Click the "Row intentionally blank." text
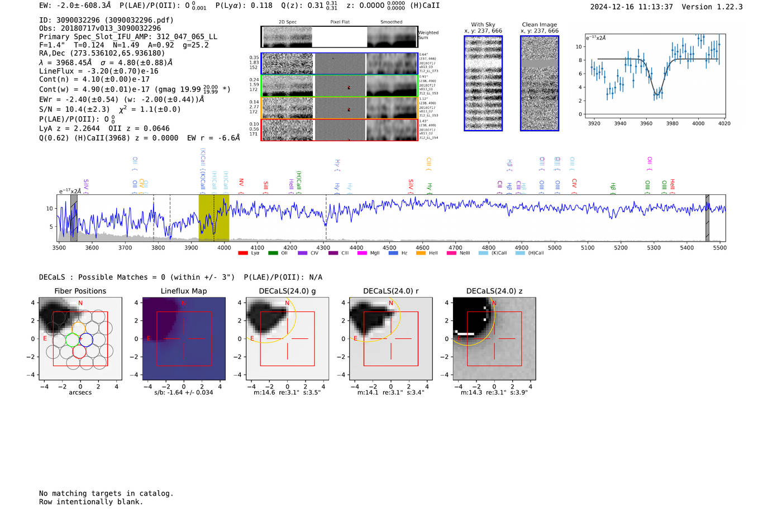The image size is (782, 532). click(91, 502)
